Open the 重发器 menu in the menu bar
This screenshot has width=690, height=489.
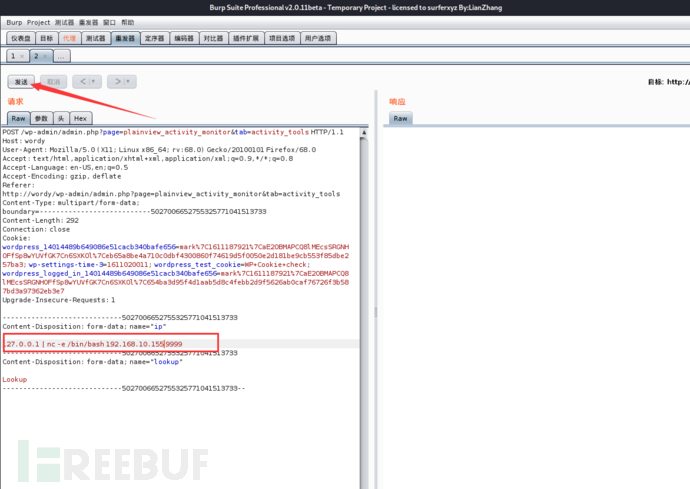88,22
